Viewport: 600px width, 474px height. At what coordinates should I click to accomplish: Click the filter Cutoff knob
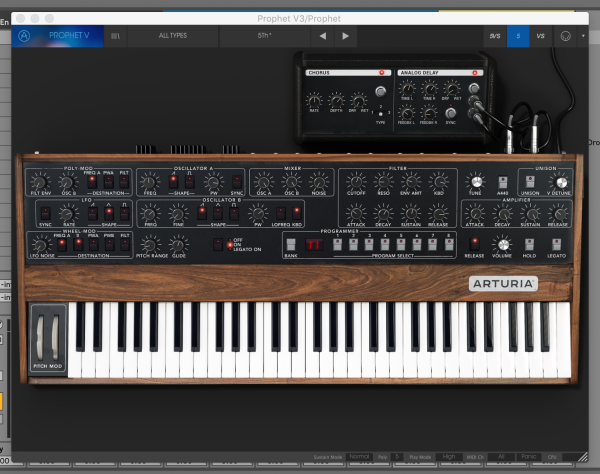pos(355,181)
